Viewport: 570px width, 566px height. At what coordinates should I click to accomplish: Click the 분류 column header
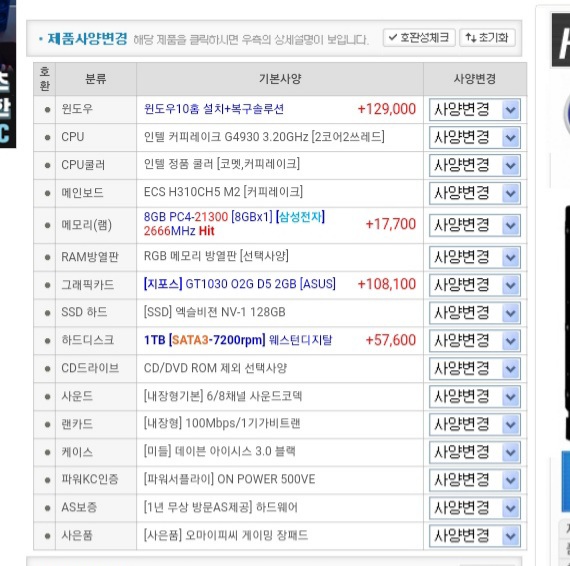coord(96,79)
